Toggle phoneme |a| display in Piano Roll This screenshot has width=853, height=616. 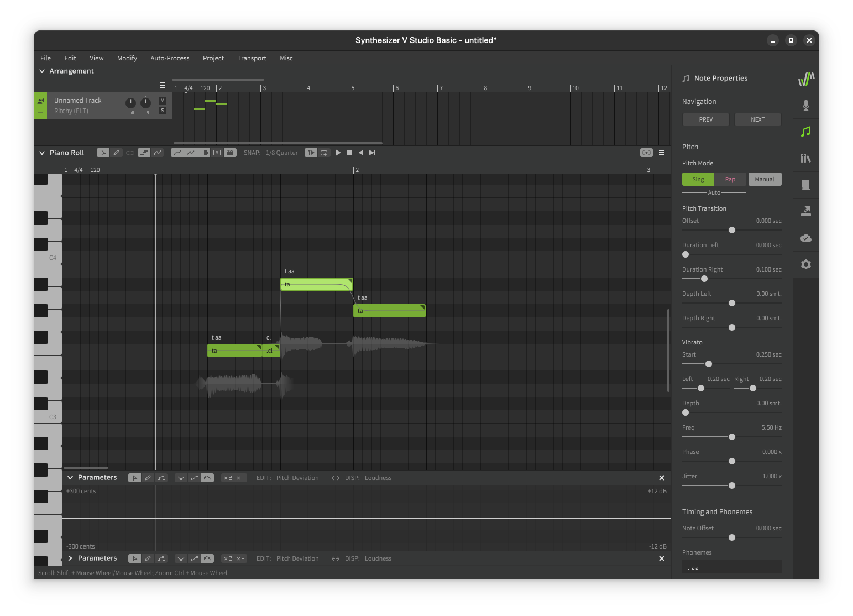[x=217, y=153]
